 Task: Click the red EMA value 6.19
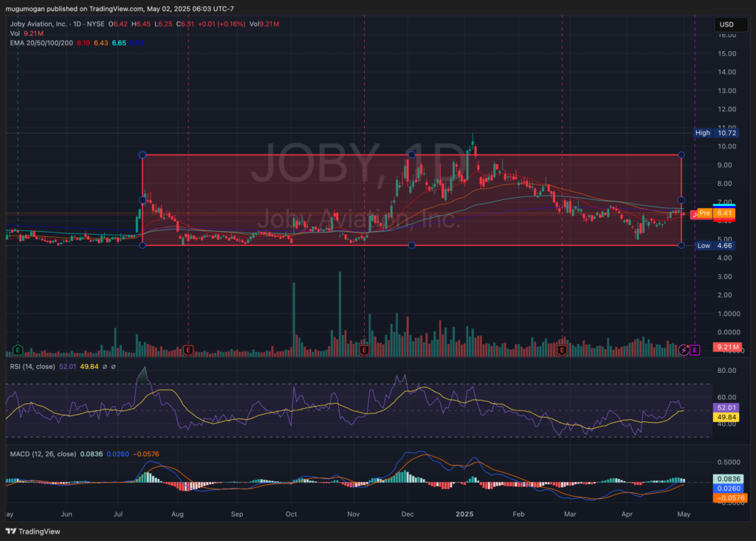click(83, 43)
